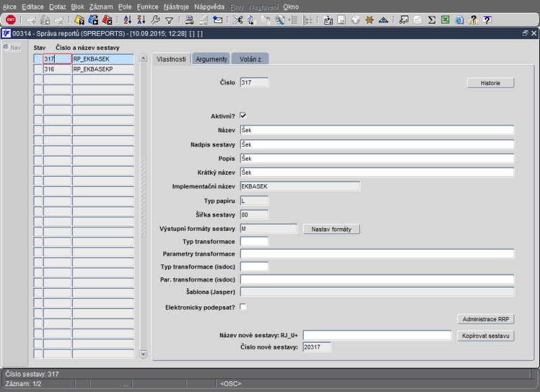
Task: Click the save-to-disk download icon
Action: point(329,20)
